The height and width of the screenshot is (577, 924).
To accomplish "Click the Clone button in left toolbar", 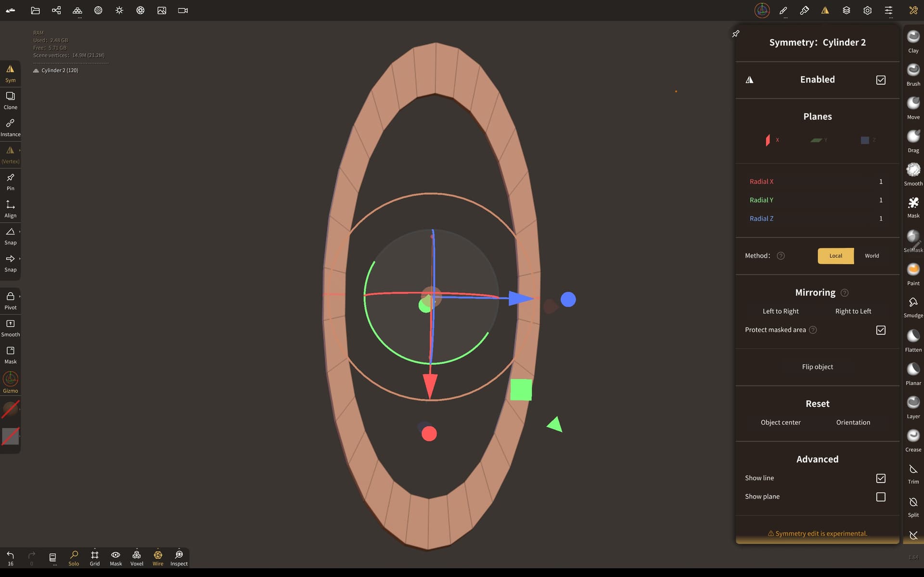I will tap(11, 101).
